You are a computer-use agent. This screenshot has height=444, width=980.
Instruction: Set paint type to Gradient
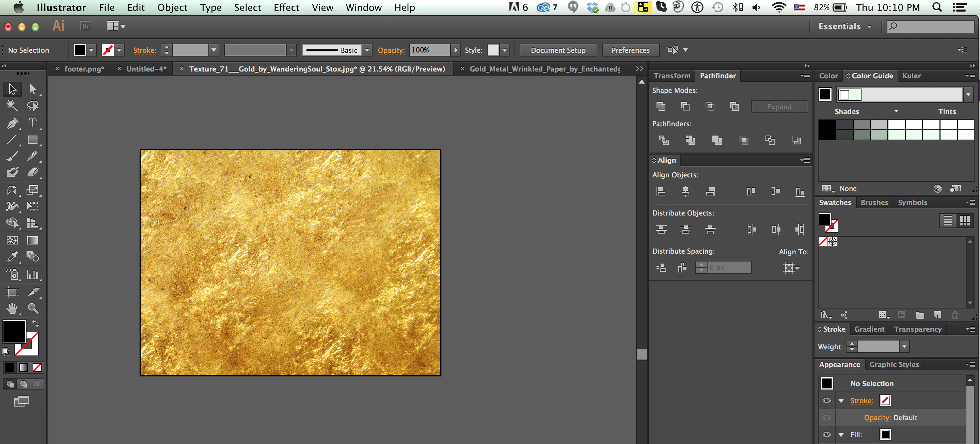(23, 367)
